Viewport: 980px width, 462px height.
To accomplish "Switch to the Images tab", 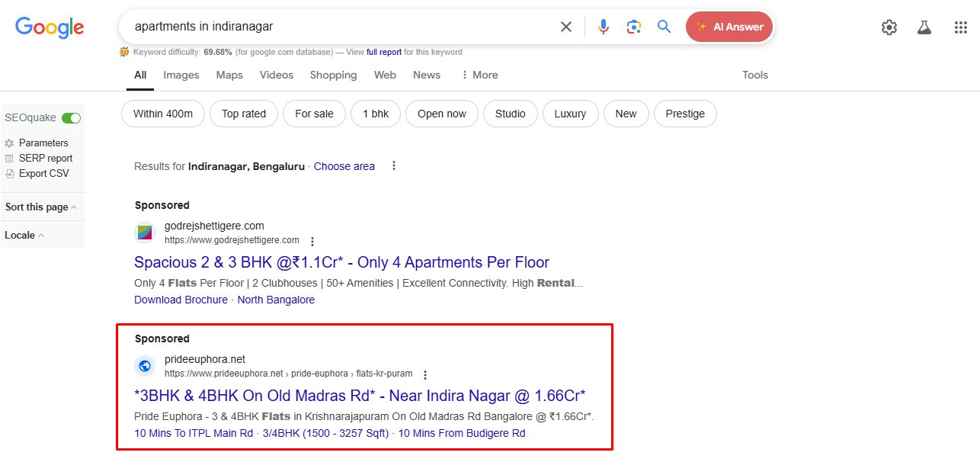I will tap(181, 75).
